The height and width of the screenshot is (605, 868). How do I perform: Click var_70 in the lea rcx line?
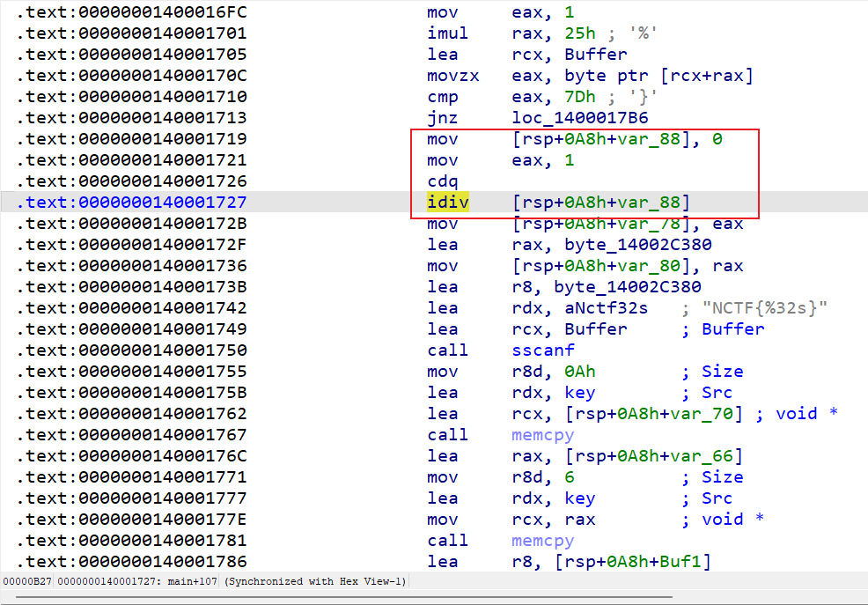pos(707,414)
